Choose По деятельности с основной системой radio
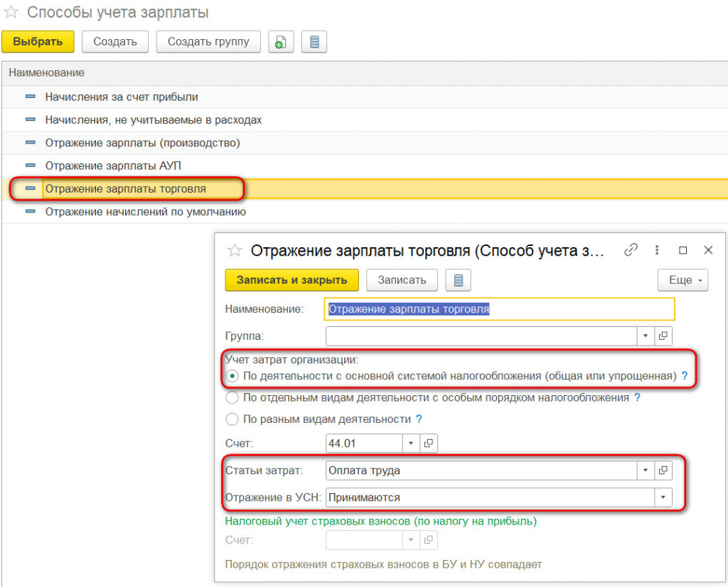The image size is (728, 587). coord(232,376)
